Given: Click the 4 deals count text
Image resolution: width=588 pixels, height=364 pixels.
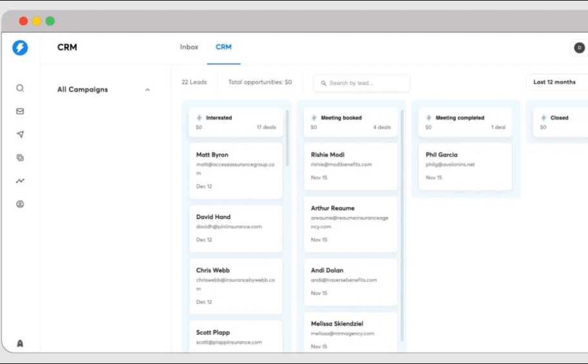Looking at the screenshot, I should 381,127.
